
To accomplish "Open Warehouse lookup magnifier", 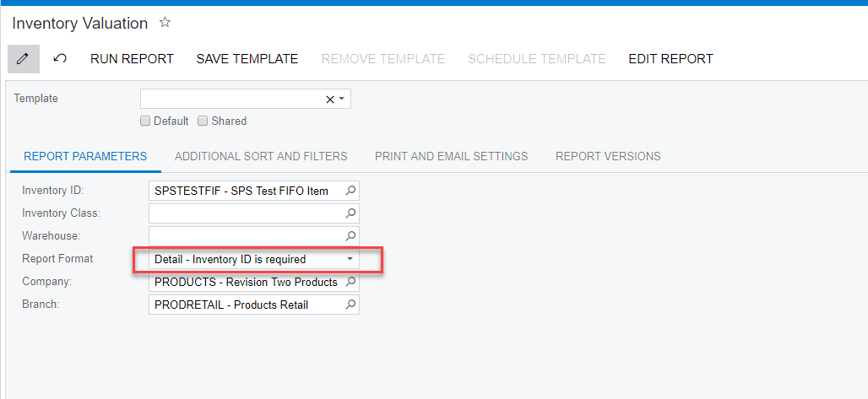I will tap(351, 236).
